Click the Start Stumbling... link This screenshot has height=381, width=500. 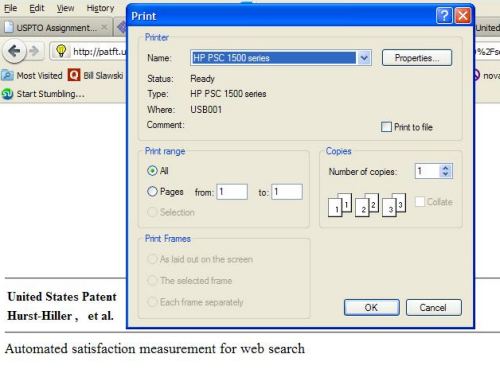[x=51, y=94]
